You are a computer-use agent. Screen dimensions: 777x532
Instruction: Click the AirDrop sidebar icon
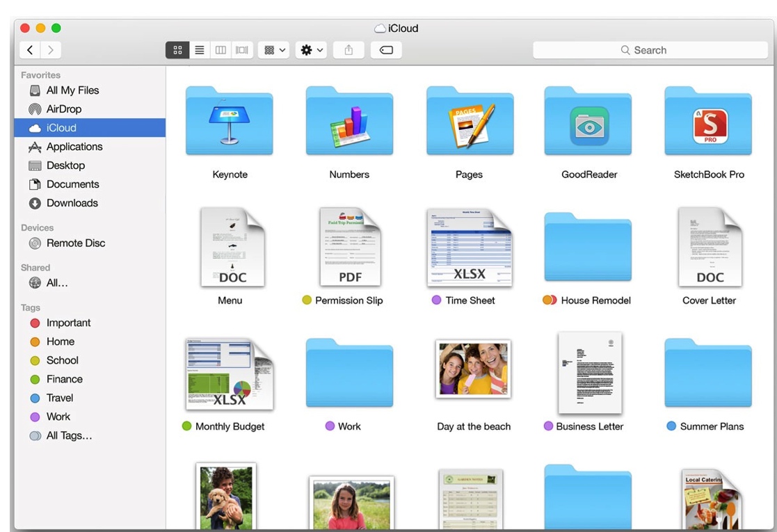coord(35,109)
